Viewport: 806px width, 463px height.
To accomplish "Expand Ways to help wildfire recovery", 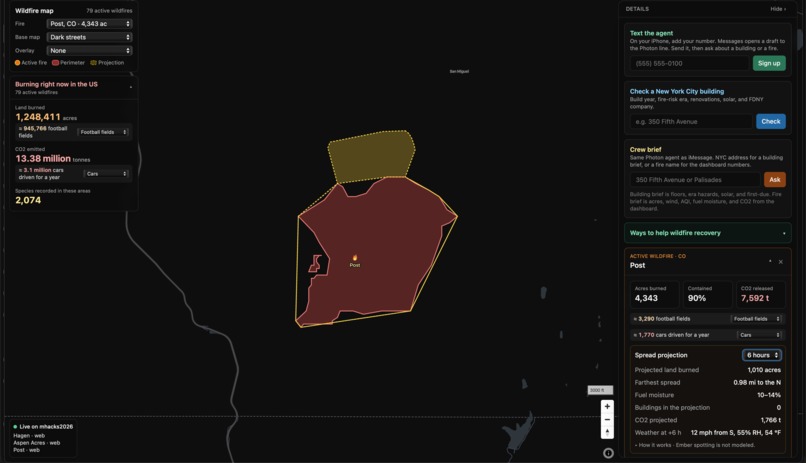I will coord(707,233).
